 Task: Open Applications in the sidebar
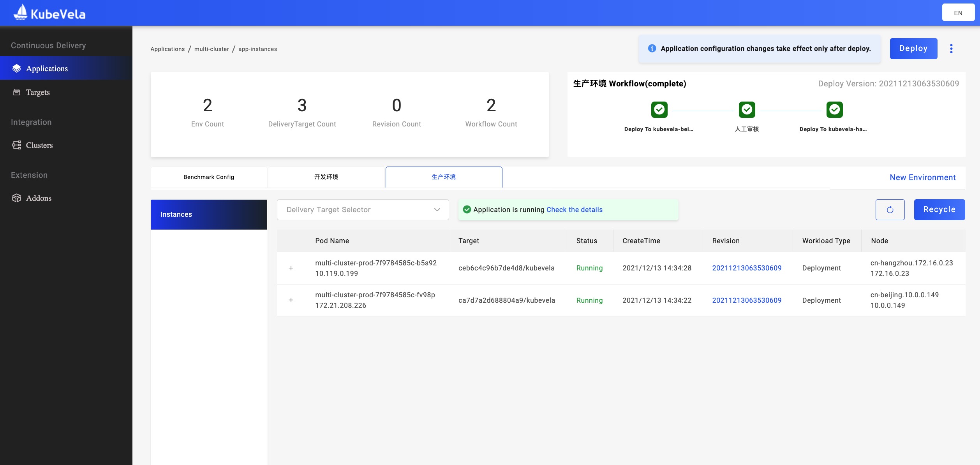click(x=47, y=68)
